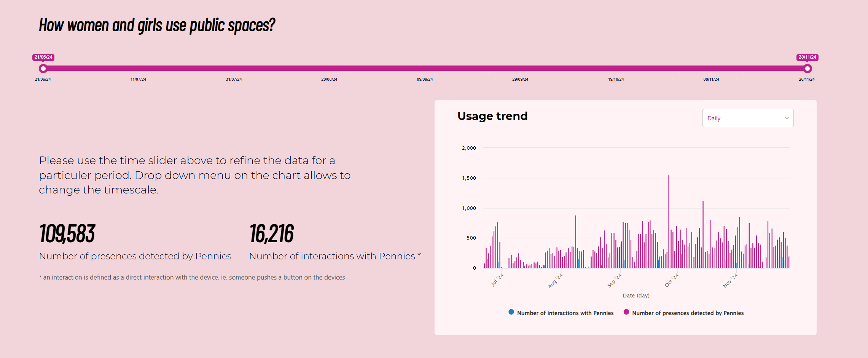Toggle 'Number of presences detected by Pennies' legend item

[683, 313]
